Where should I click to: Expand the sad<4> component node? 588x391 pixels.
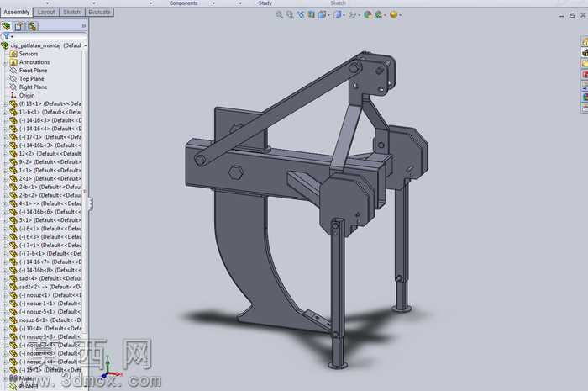coord(6,279)
